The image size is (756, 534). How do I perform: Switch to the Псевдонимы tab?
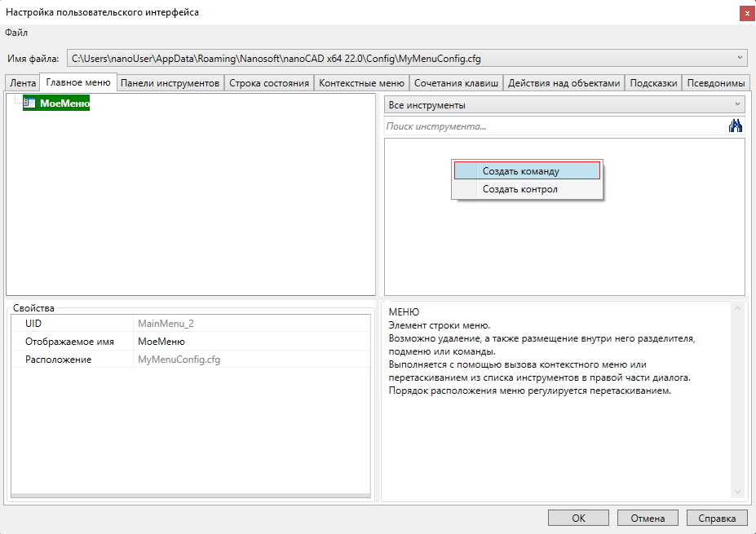[716, 83]
